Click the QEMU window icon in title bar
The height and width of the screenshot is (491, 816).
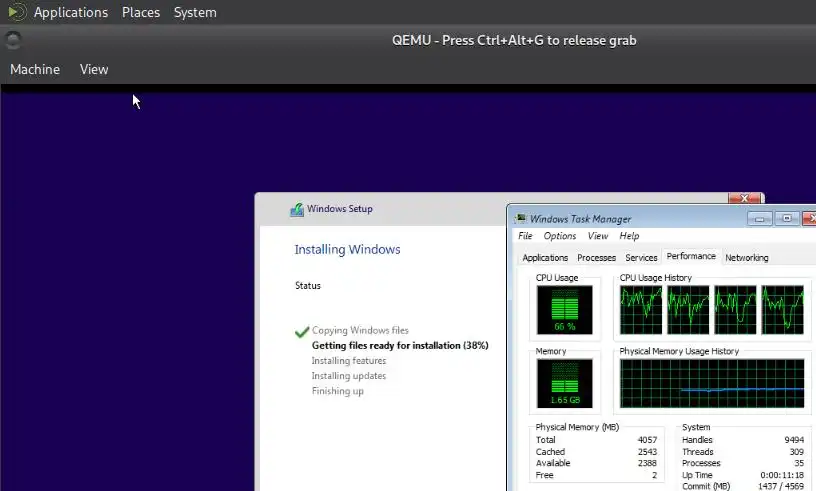(x=13, y=40)
